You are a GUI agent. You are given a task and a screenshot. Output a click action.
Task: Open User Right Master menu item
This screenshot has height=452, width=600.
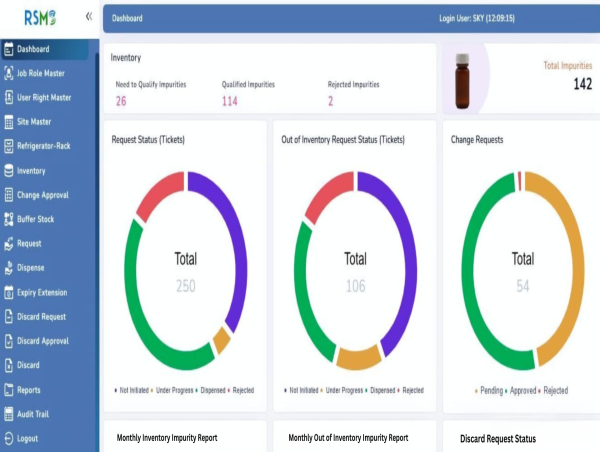click(45, 98)
